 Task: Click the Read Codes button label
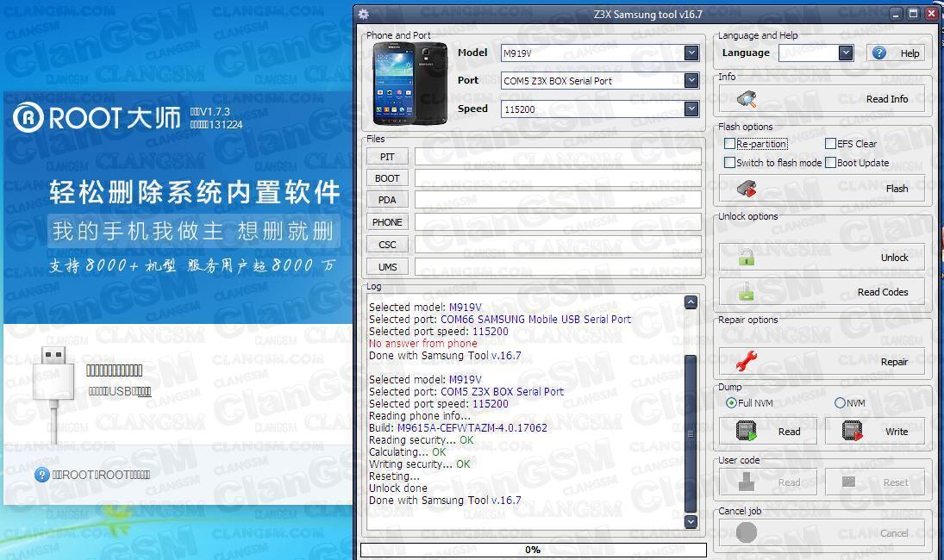883,292
